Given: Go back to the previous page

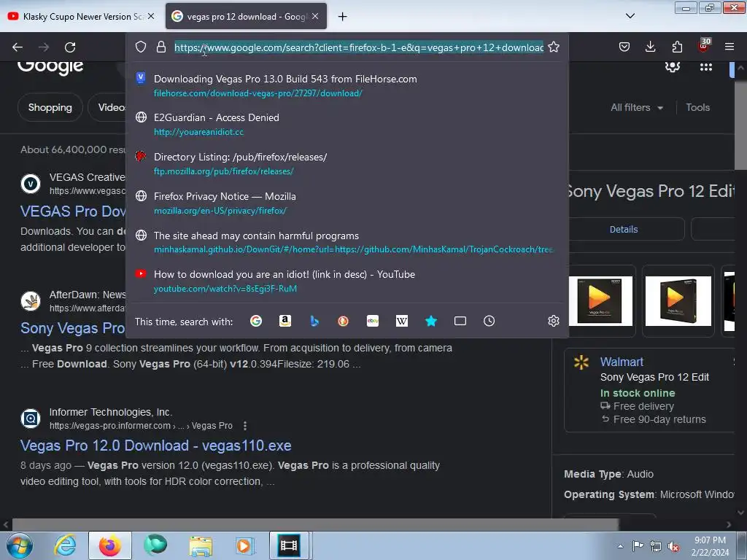Looking at the screenshot, I should pos(18,47).
